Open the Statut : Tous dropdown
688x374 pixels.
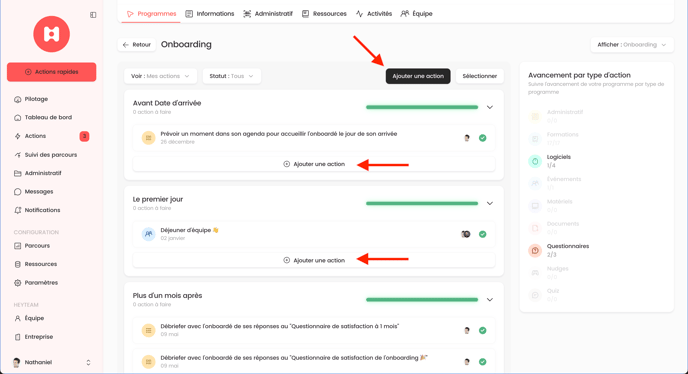coord(232,76)
